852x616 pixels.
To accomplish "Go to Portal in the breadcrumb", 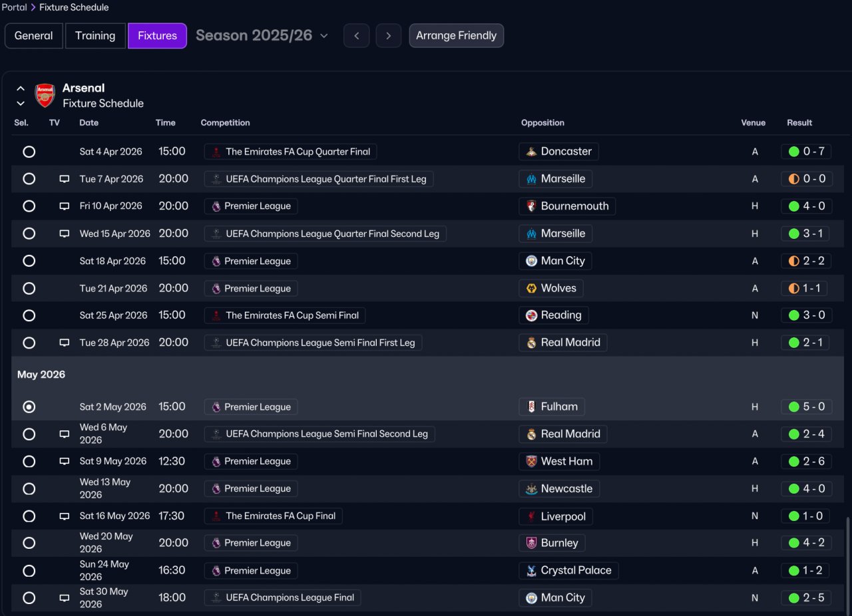I will click(14, 7).
